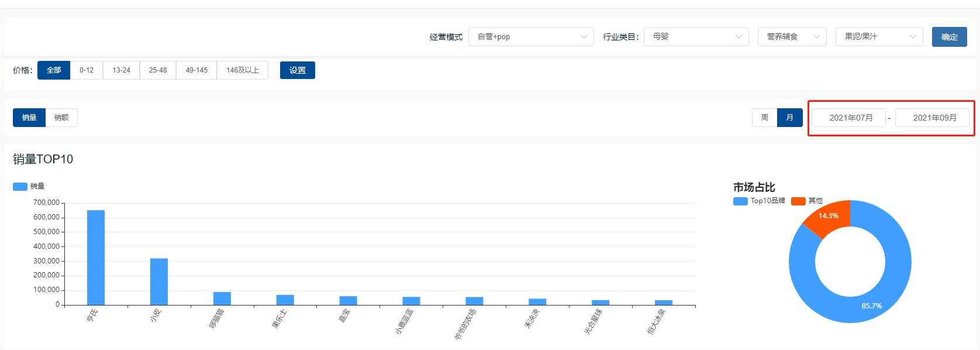The width and height of the screenshot is (980, 350).
Task: Open the 2021年09月 end date field
Action: coord(932,118)
